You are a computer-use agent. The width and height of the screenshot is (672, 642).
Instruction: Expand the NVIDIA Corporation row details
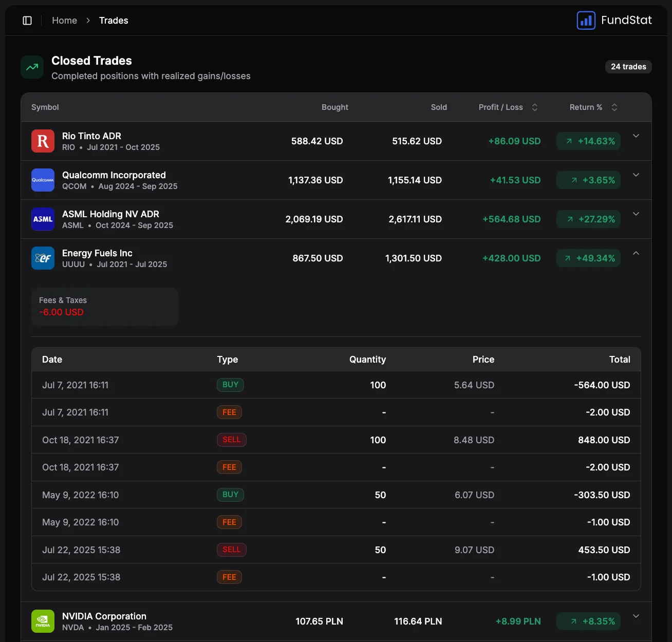(636, 615)
